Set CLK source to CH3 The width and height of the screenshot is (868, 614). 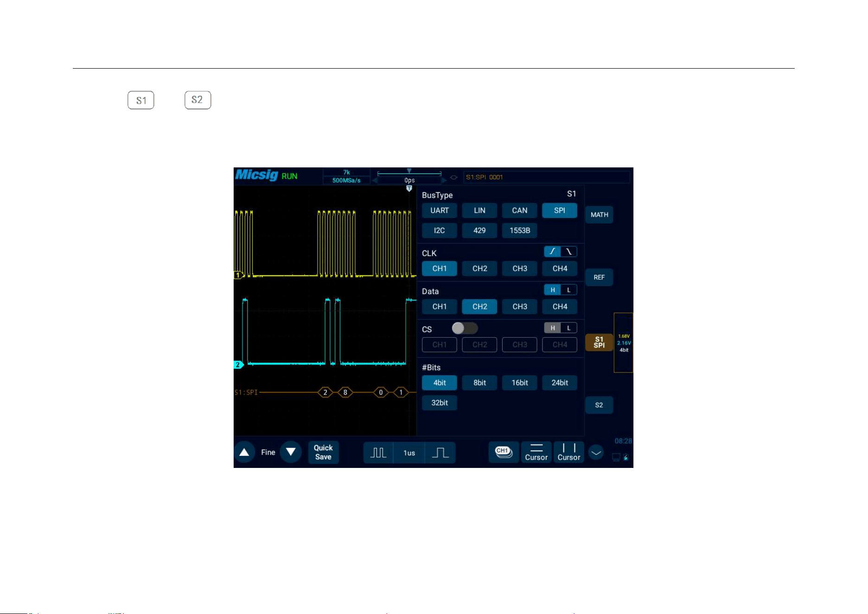pyautogui.click(x=519, y=269)
